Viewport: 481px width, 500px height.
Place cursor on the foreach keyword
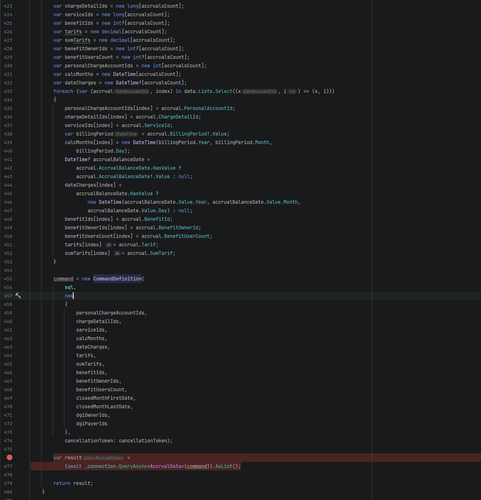63,91
